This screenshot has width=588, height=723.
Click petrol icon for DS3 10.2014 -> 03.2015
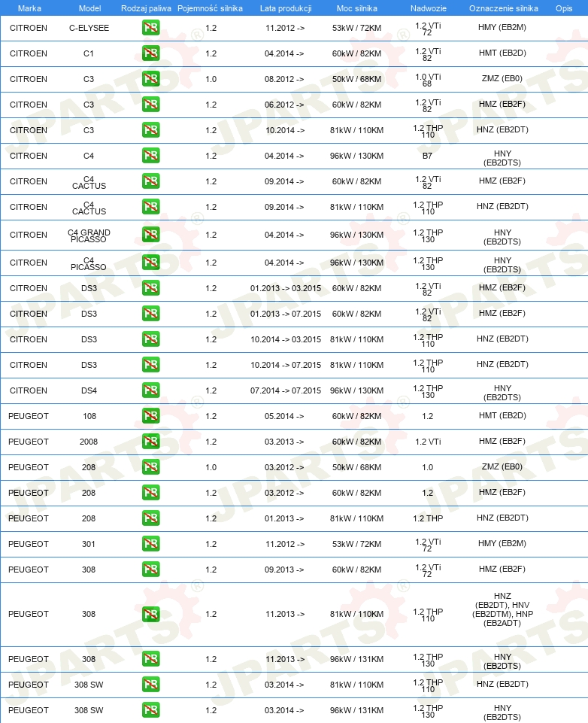point(150,339)
